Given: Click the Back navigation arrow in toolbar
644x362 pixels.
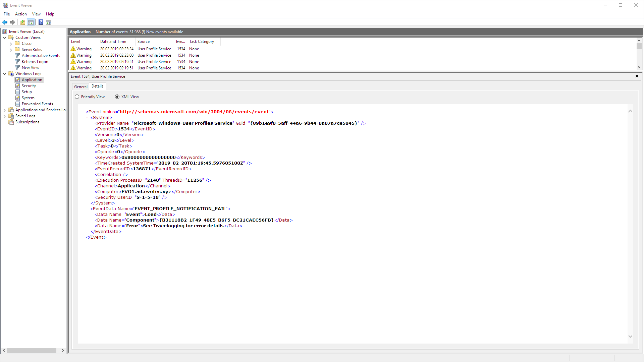Looking at the screenshot, I should [5, 22].
